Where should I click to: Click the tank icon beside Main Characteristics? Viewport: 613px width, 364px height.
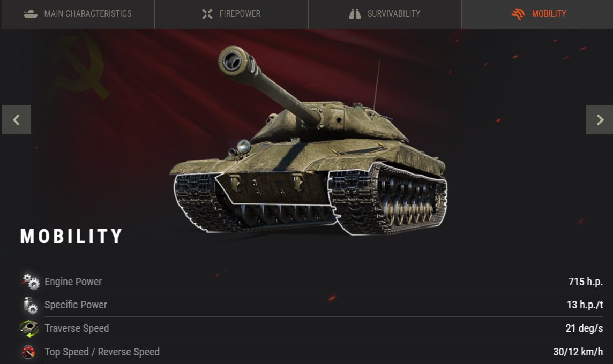[31, 14]
